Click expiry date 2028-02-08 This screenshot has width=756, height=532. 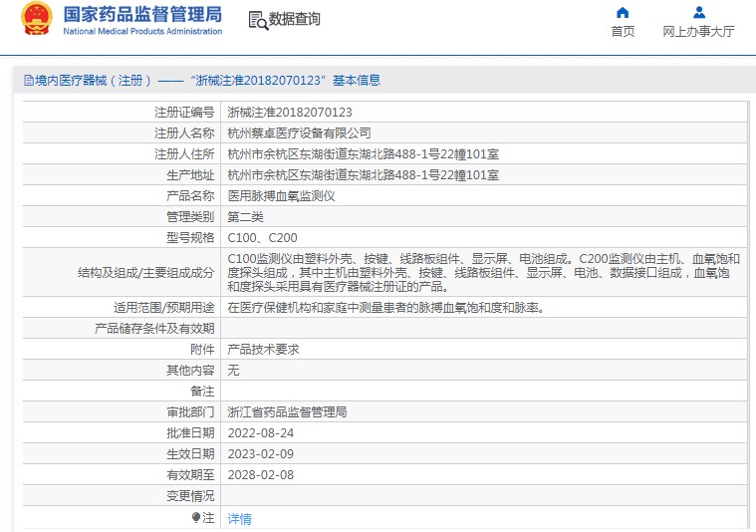(260, 475)
